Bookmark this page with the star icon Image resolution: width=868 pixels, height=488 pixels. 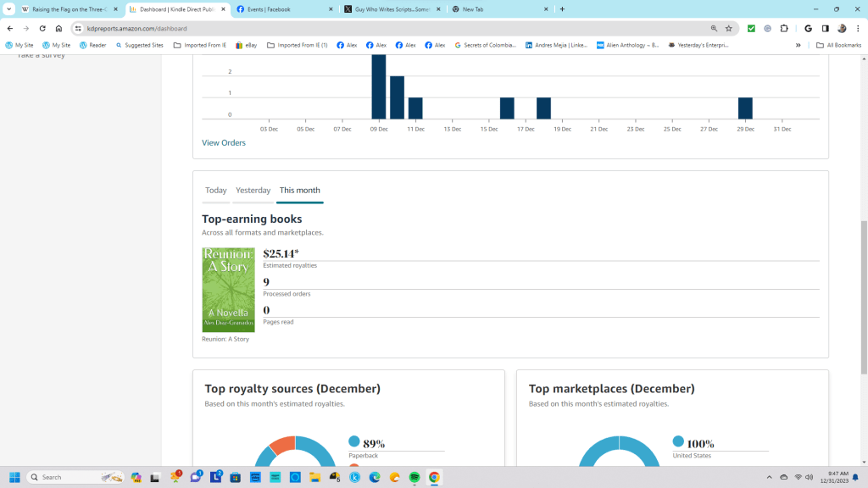(728, 28)
